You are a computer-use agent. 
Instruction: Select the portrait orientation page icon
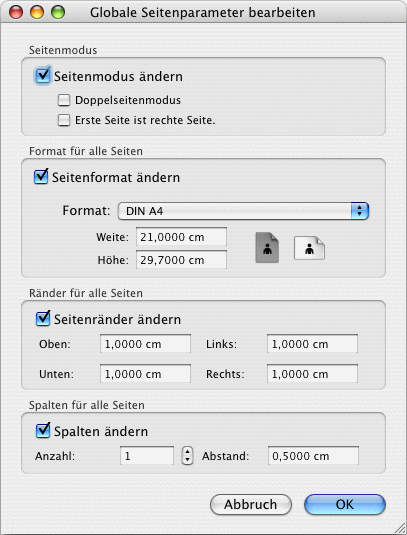267,248
